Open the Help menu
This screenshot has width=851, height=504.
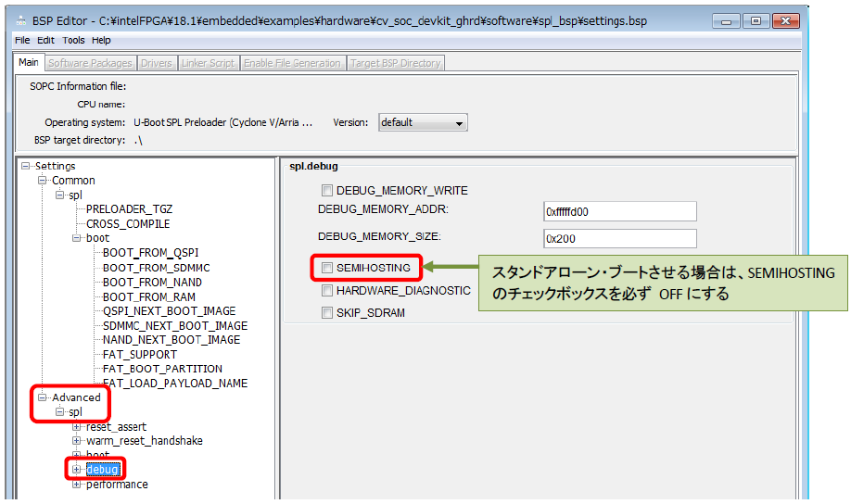pyautogui.click(x=101, y=40)
